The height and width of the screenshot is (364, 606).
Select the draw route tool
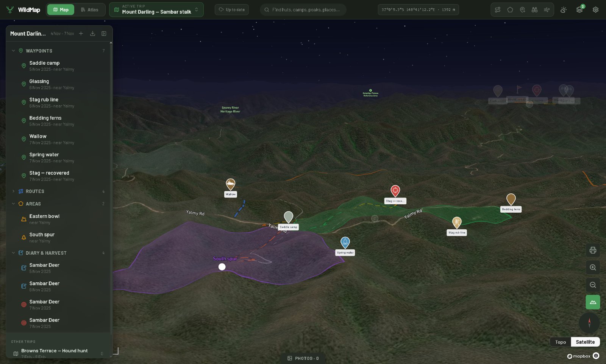click(498, 10)
